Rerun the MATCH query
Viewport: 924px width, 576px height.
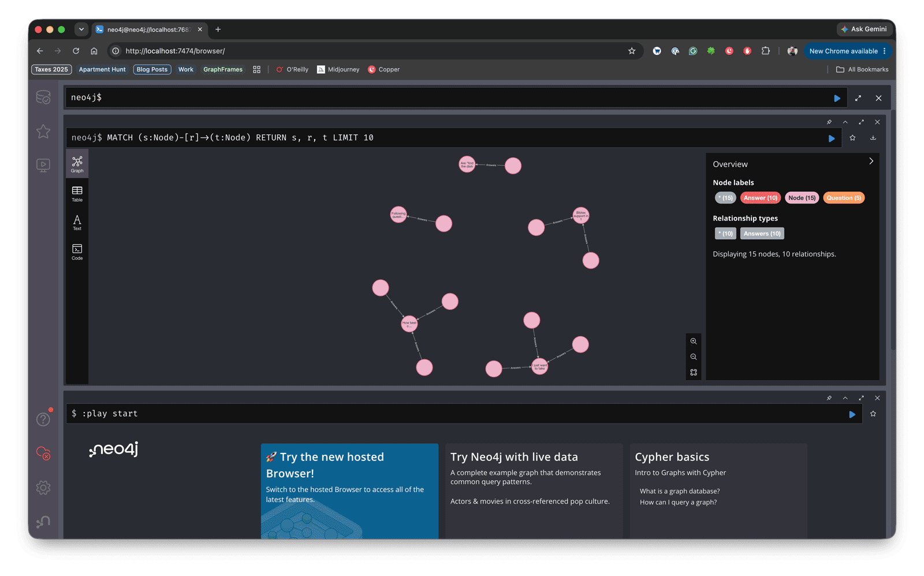[832, 138]
